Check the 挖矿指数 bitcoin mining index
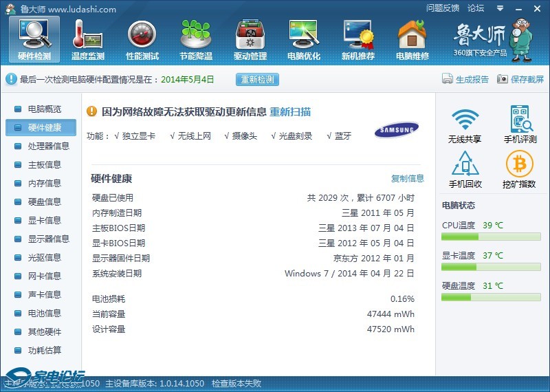 click(520, 170)
